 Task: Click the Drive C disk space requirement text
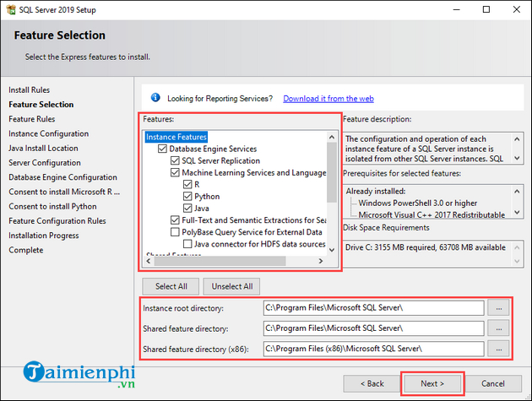coord(426,247)
